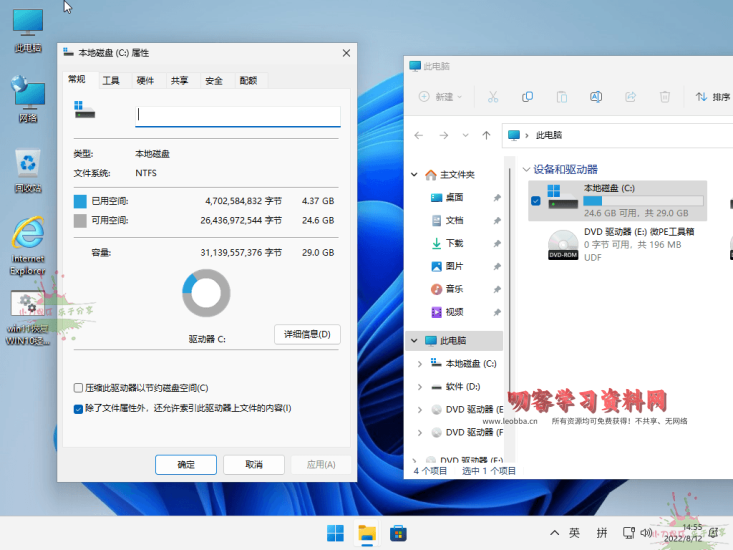
Task: Select 下载 in Explorer sidebar
Action: [454, 243]
